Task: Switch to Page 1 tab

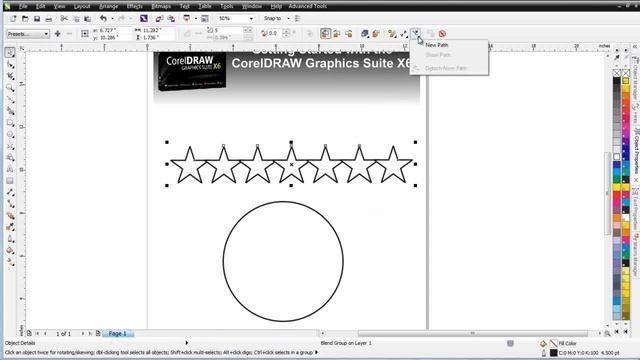Action: (117, 333)
